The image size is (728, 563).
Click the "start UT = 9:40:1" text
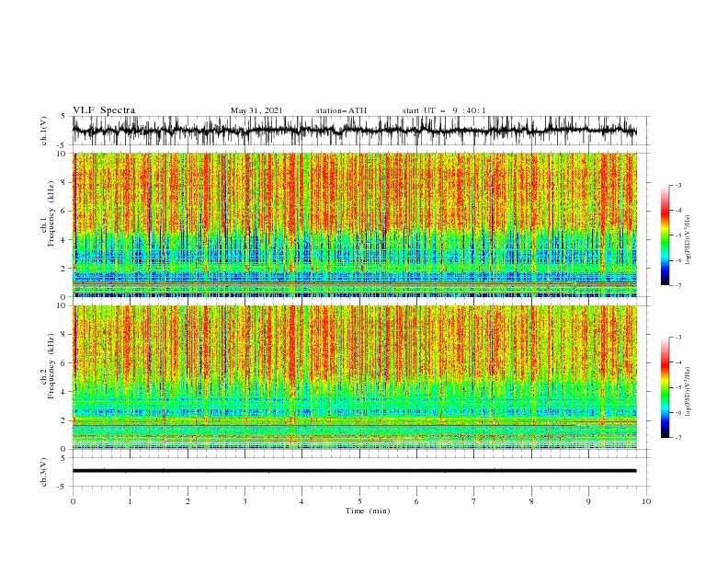pyautogui.click(x=444, y=110)
